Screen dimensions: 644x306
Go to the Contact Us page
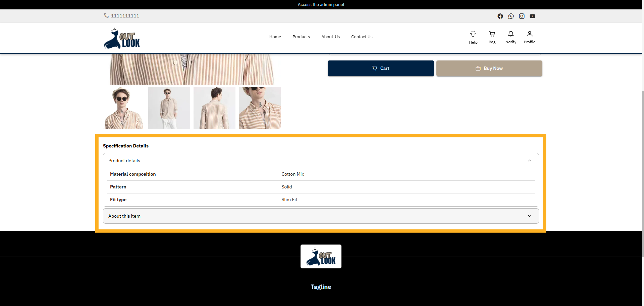click(362, 37)
